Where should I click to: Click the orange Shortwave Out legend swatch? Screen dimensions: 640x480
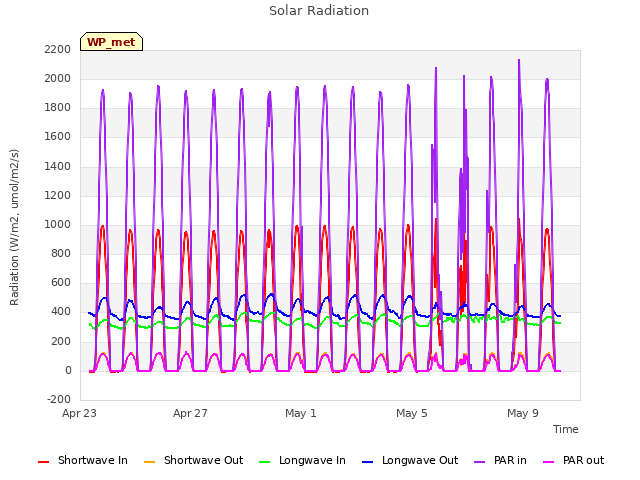click(150, 462)
